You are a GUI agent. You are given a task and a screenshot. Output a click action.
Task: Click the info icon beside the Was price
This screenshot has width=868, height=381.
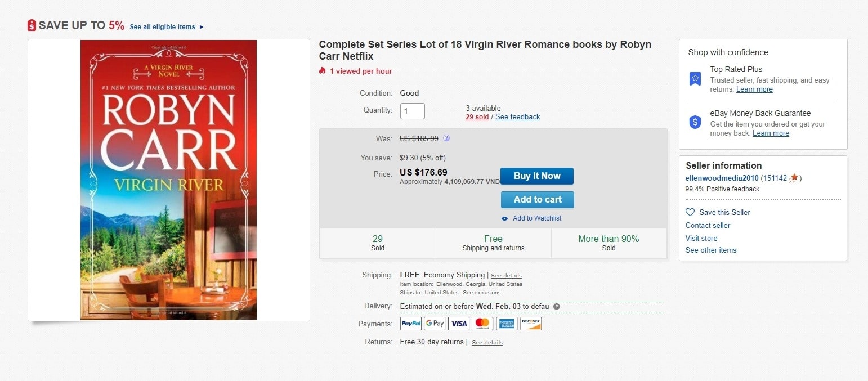tap(446, 138)
